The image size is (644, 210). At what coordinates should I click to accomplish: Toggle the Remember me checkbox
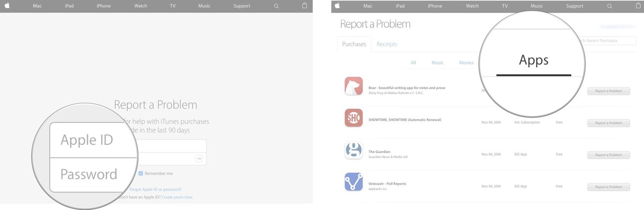point(141,173)
